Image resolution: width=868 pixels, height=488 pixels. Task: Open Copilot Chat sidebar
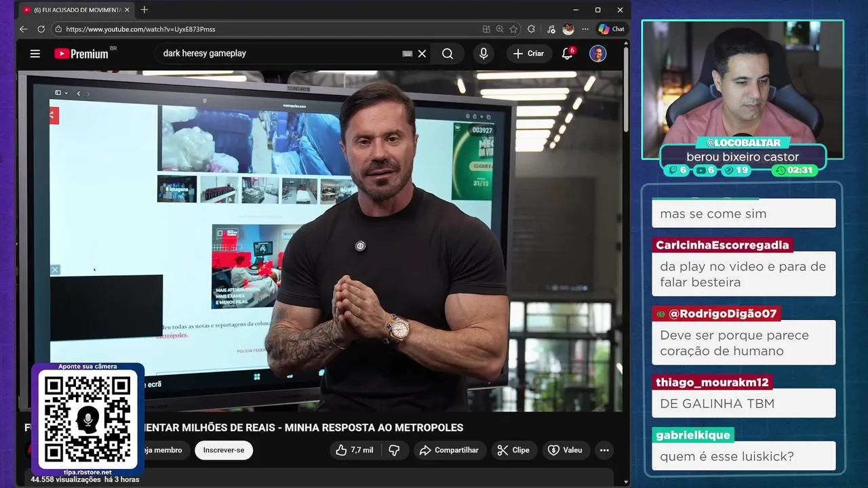pyautogui.click(x=611, y=29)
